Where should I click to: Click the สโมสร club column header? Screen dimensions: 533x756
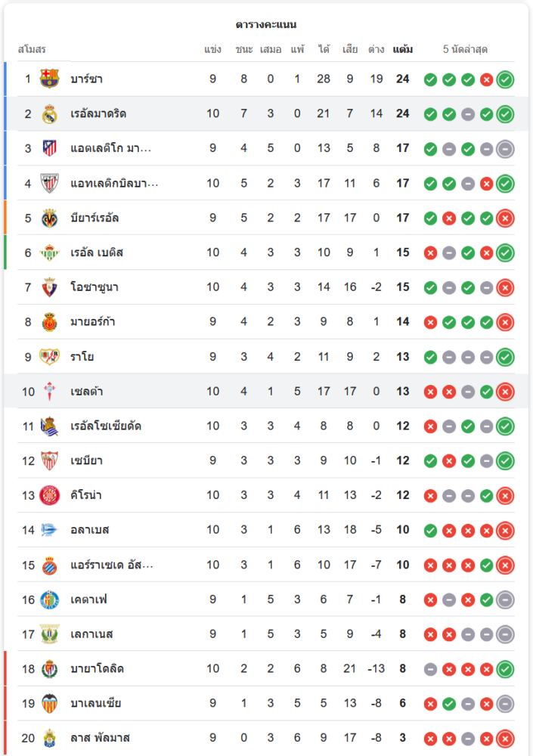point(32,50)
